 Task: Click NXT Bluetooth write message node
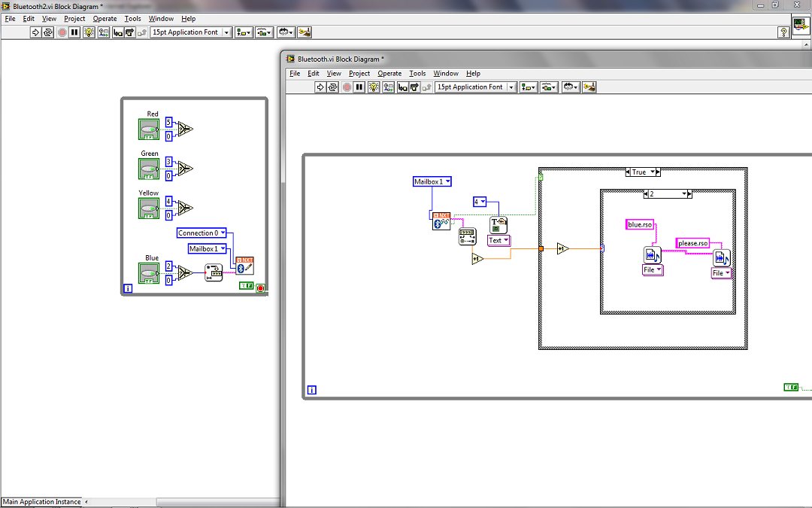(244, 266)
